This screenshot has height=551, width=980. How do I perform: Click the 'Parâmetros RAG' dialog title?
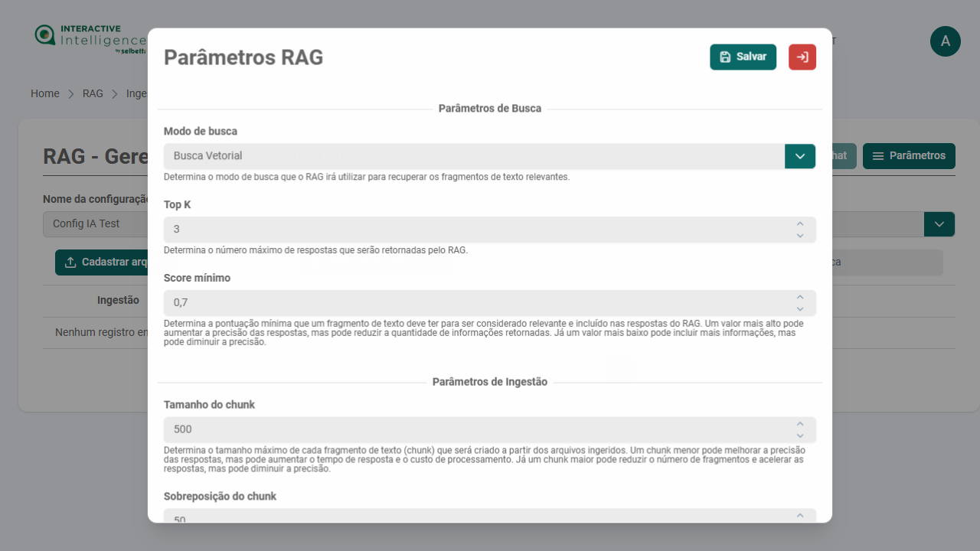tap(243, 57)
